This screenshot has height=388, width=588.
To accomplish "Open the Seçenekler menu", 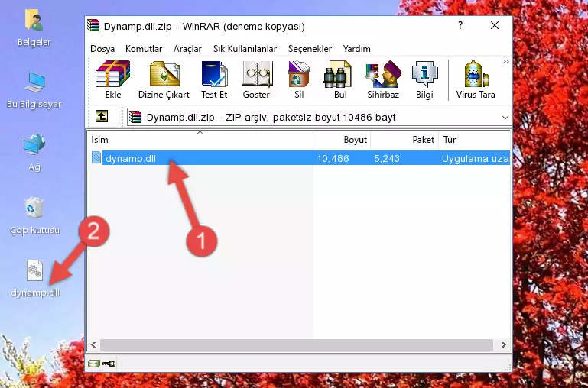I will (310, 49).
